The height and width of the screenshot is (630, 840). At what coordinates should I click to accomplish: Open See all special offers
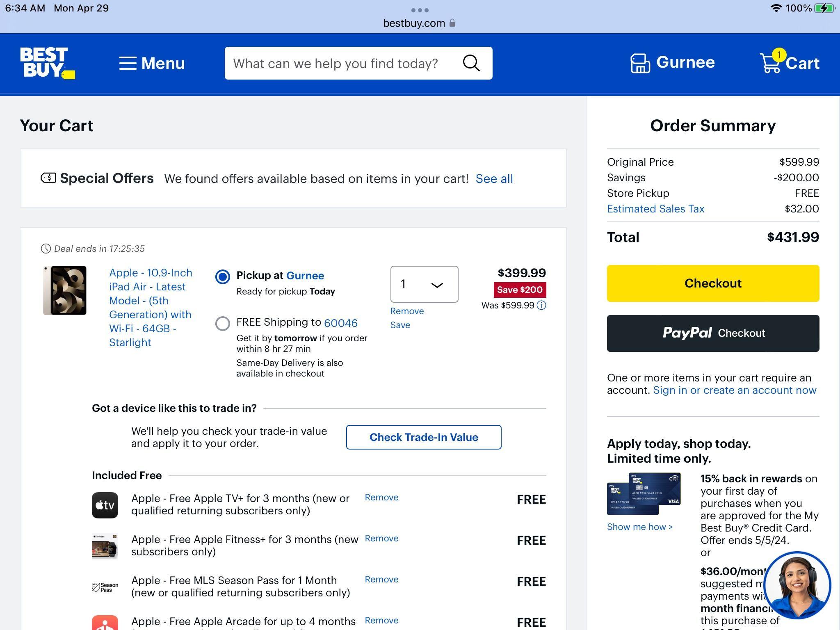click(494, 178)
